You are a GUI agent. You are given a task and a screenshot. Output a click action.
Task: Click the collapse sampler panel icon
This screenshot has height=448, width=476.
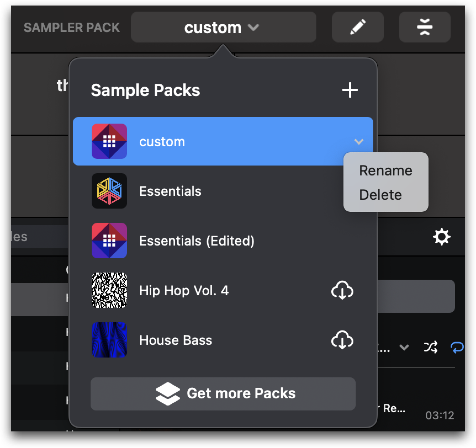[425, 27]
